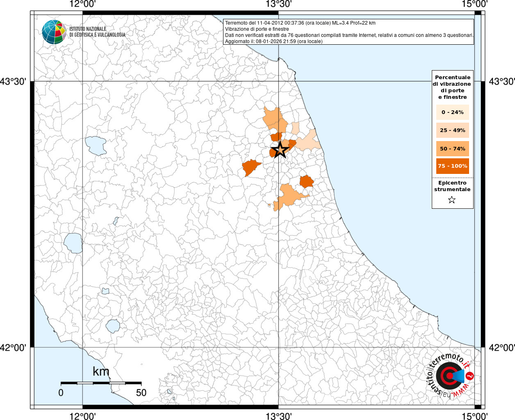Click the 42°00' latitude label on left

[x=13, y=347]
